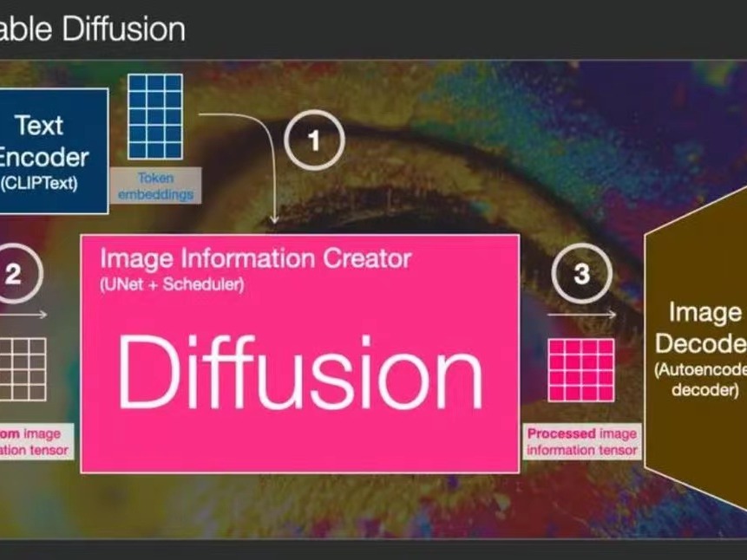
Task: Toggle step circle numbered 1
Action: (314, 137)
